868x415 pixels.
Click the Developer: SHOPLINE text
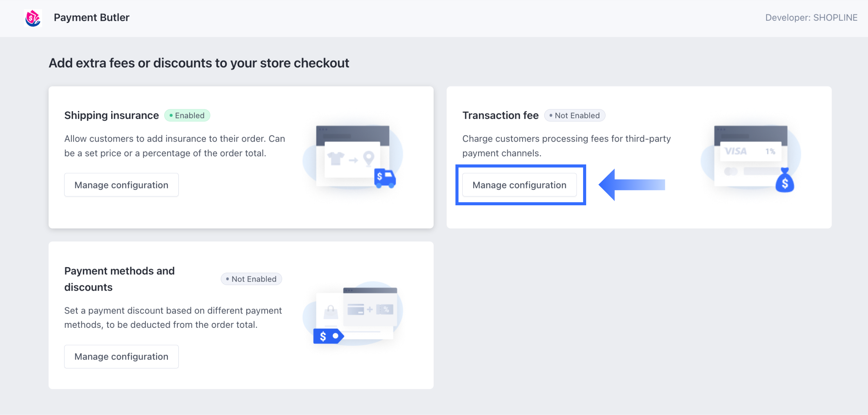(811, 18)
